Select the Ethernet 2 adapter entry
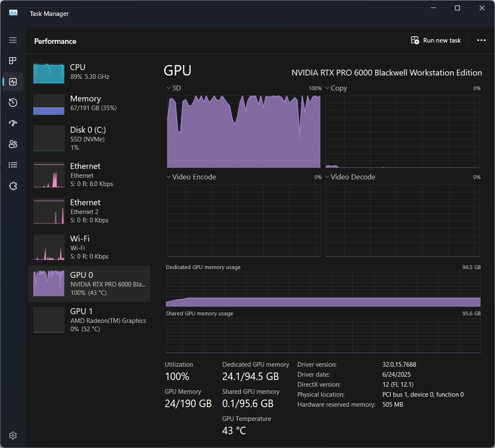The width and height of the screenshot is (495, 448). point(89,211)
